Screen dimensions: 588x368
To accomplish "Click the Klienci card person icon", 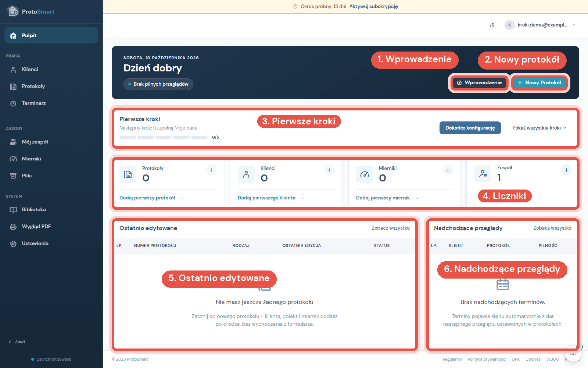I will click(246, 174).
